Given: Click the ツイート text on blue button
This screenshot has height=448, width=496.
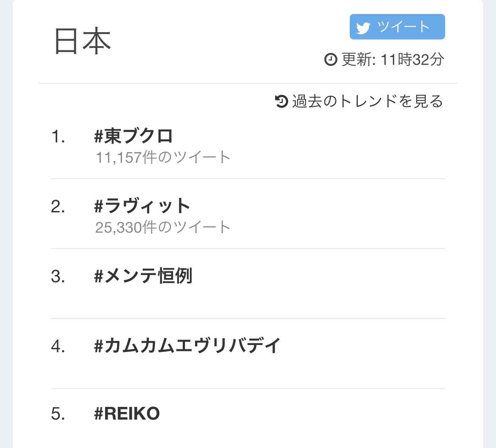Looking at the screenshot, I should 403,27.
